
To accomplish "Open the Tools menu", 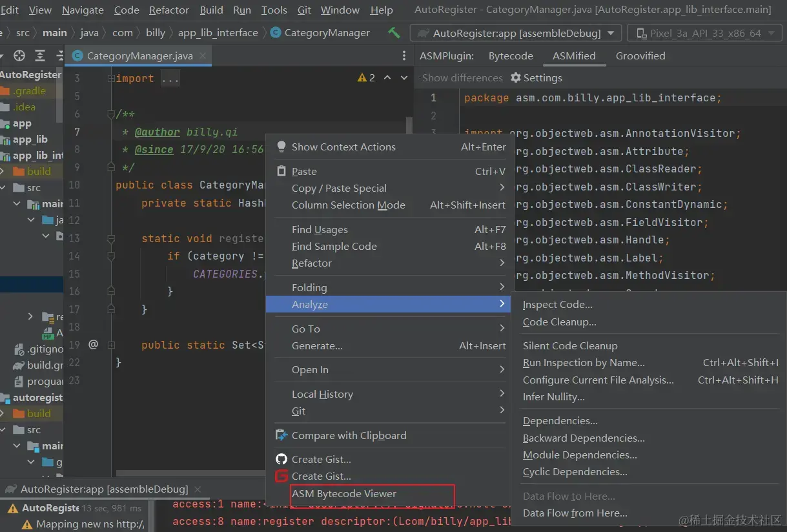I will tap(274, 10).
